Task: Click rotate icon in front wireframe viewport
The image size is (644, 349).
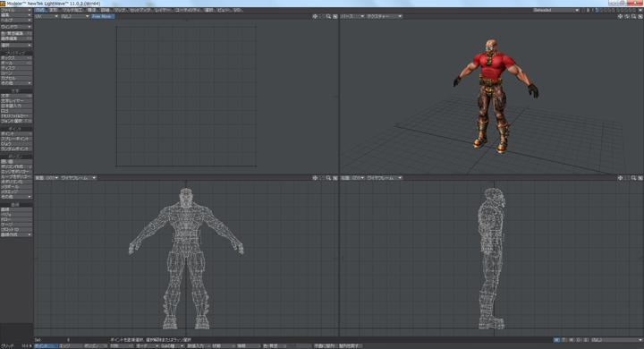Action: point(322,178)
